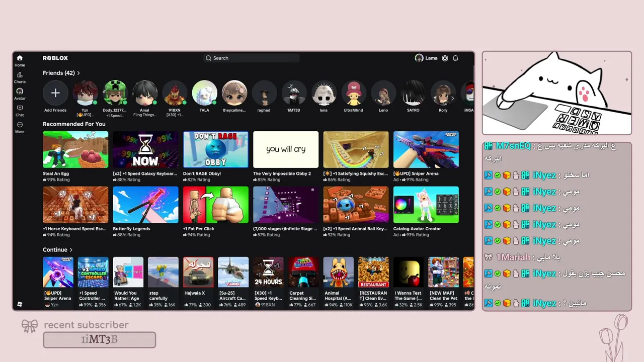
Task: Go to Home in the Roblox sidebar
Action: (x=20, y=61)
